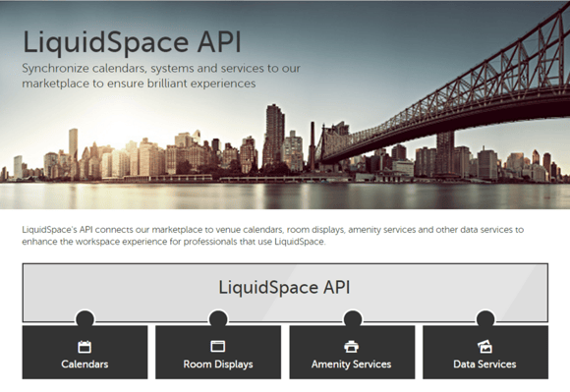Click the paragraph starting 'LiquidSpace's API connects'

(x=272, y=236)
